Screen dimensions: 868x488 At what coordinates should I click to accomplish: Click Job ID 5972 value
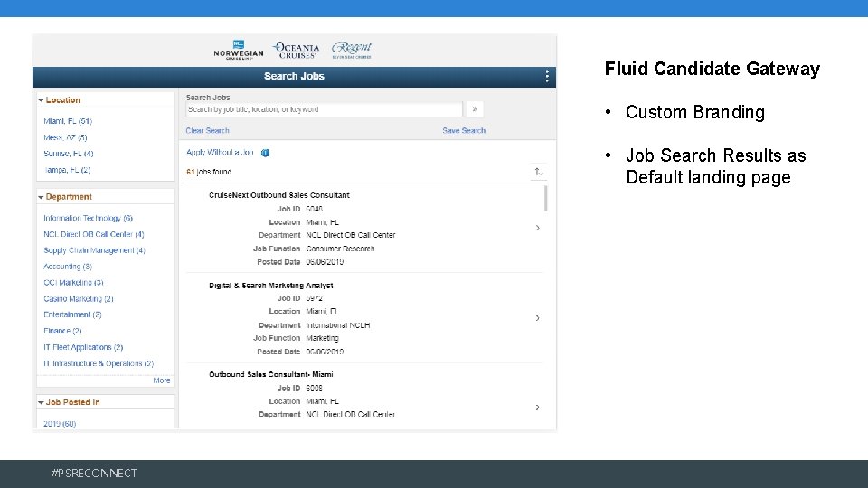tap(314, 298)
